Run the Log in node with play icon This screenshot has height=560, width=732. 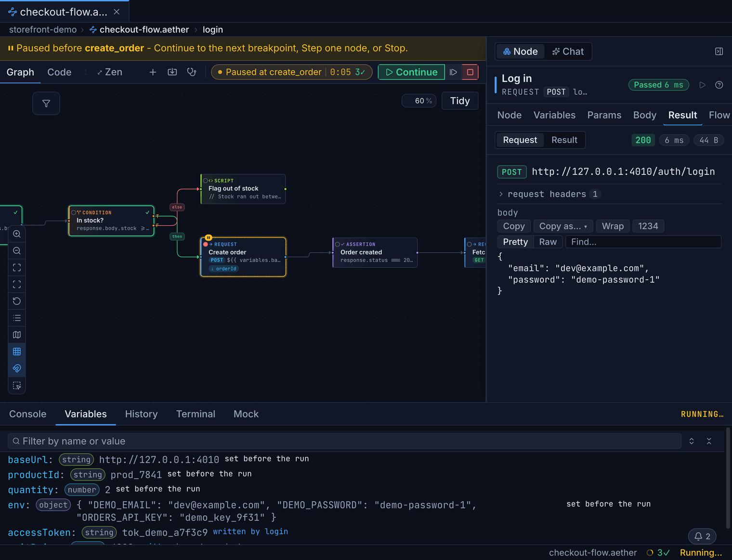pyautogui.click(x=703, y=85)
